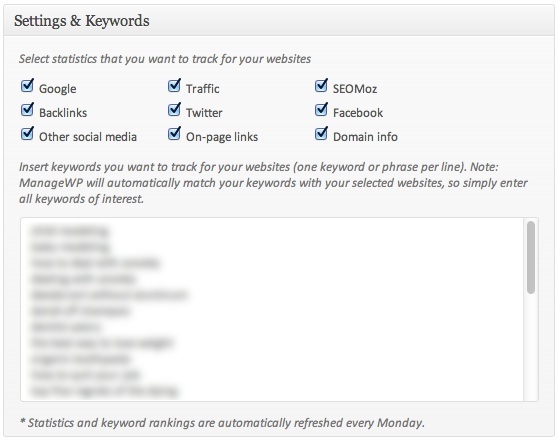558x440 pixels.
Task: Click the On-page links label text
Action: pyautogui.click(x=222, y=137)
